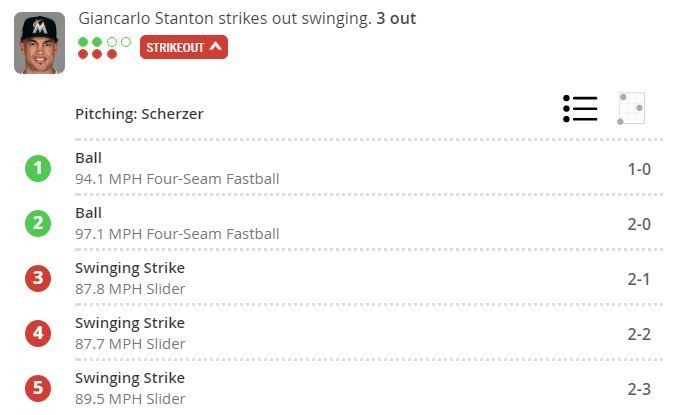
Task: Select the red pitch 4 circle
Action: [38, 333]
